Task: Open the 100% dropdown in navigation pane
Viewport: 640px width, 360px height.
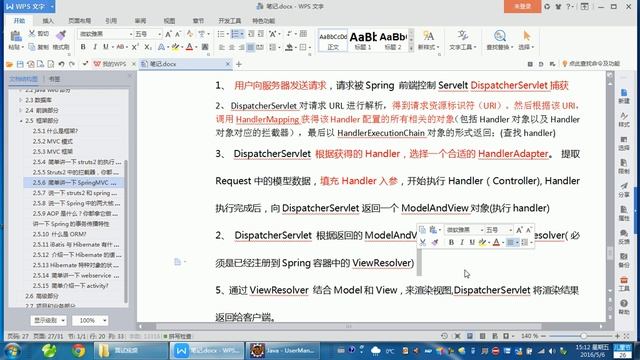Action: (90, 320)
